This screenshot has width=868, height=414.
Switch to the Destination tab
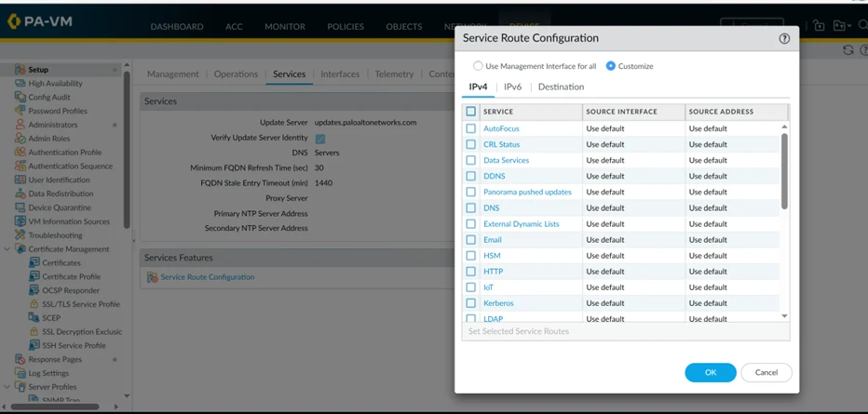[561, 87]
